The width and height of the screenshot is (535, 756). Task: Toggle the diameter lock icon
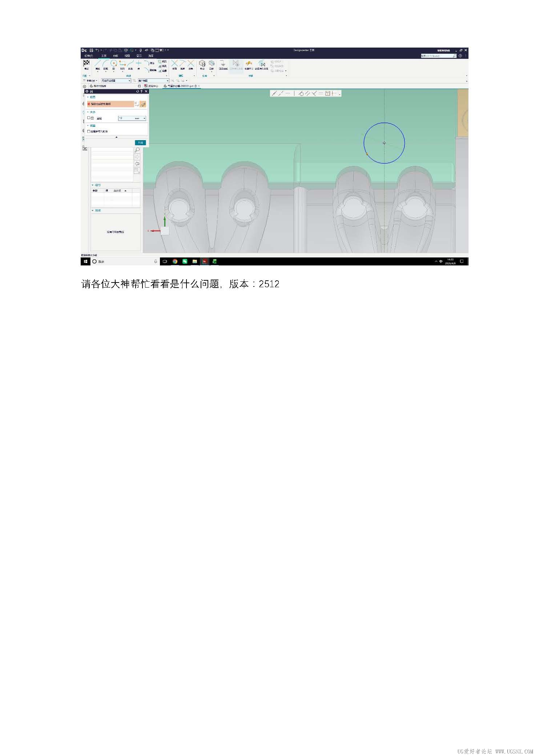92,118
